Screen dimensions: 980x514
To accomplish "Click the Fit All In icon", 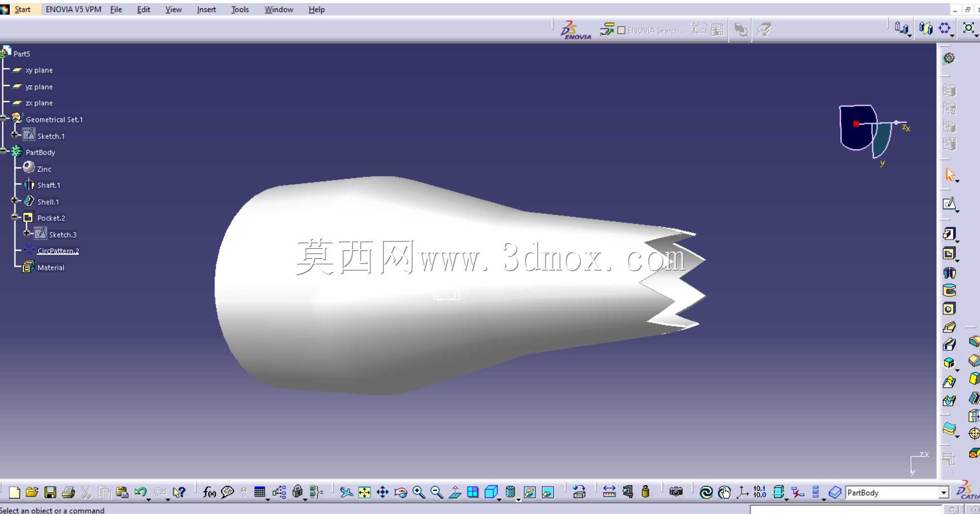I will [x=364, y=493].
